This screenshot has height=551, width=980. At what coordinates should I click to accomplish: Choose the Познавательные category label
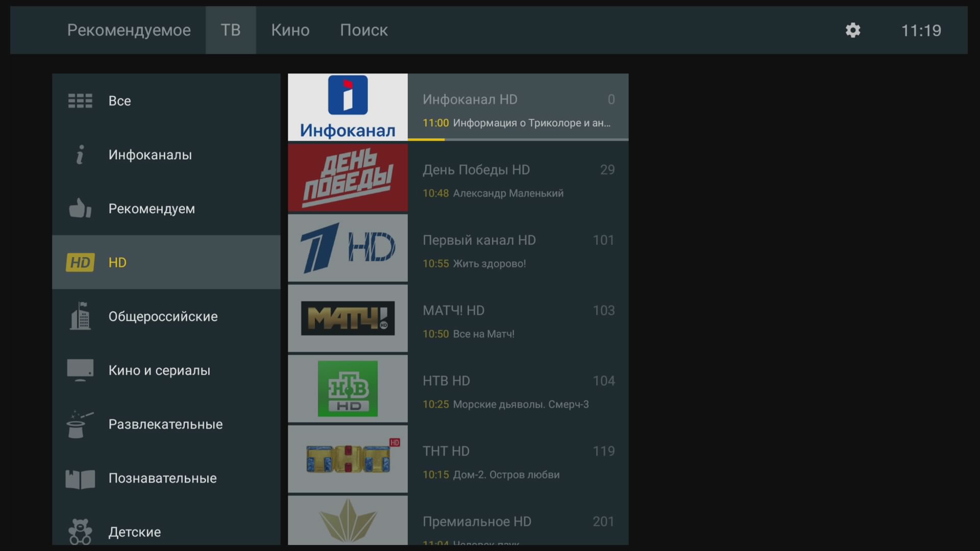[162, 478]
